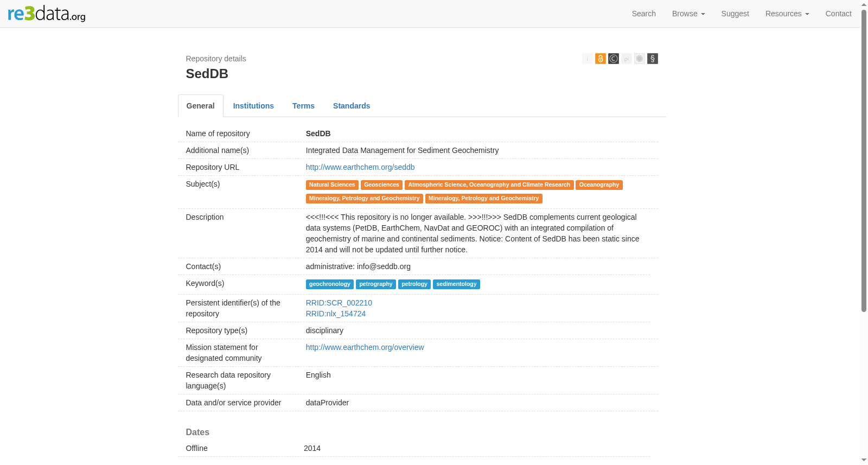Click the SedDB page heading

[207, 74]
